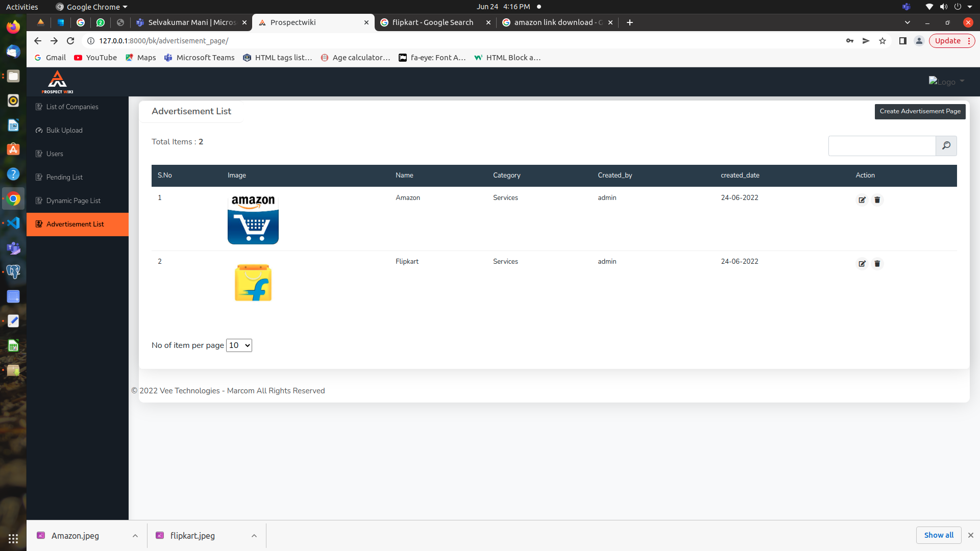980x551 pixels.
Task: Show the applications grid
Action: point(13,538)
